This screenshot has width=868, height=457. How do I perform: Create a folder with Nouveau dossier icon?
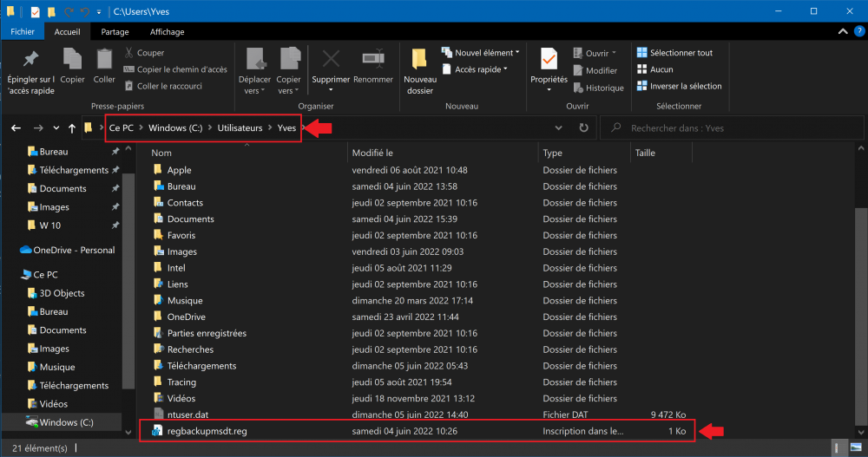pos(419,60)
